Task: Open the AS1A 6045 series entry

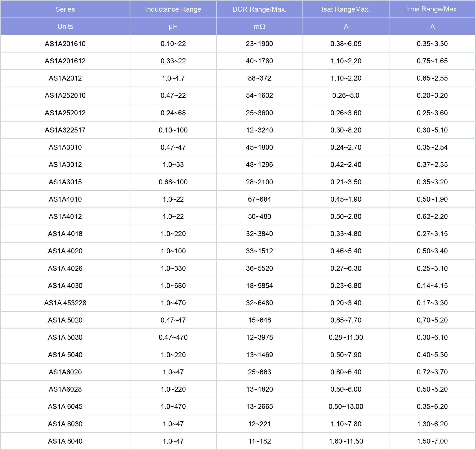Action: (x=65, y=406)
